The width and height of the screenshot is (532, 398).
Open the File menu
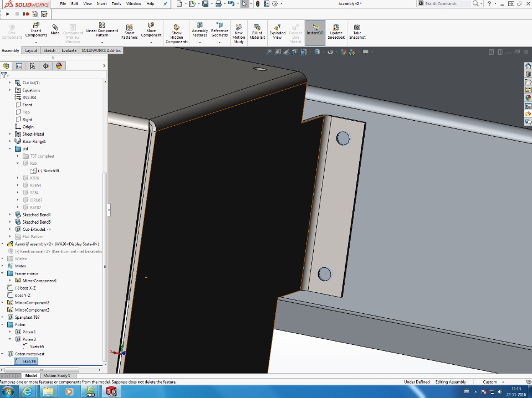(63, 4)
